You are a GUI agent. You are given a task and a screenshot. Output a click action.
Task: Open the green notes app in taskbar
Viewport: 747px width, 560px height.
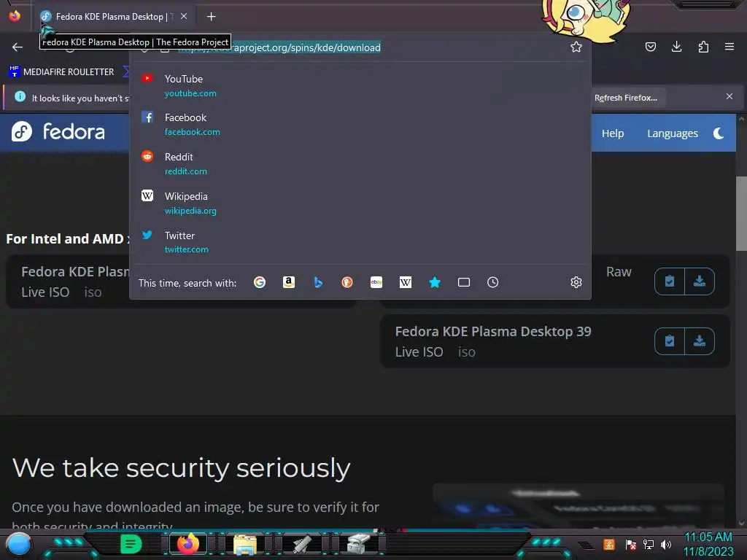(x=131, y=544)
